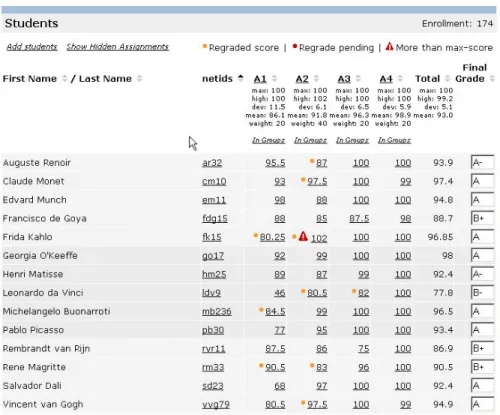The height and width of the screenshot is (415, 500).
Task: Open Georgia O'Keeffe's A1 score 92
Action: click(x=280, y=256)
